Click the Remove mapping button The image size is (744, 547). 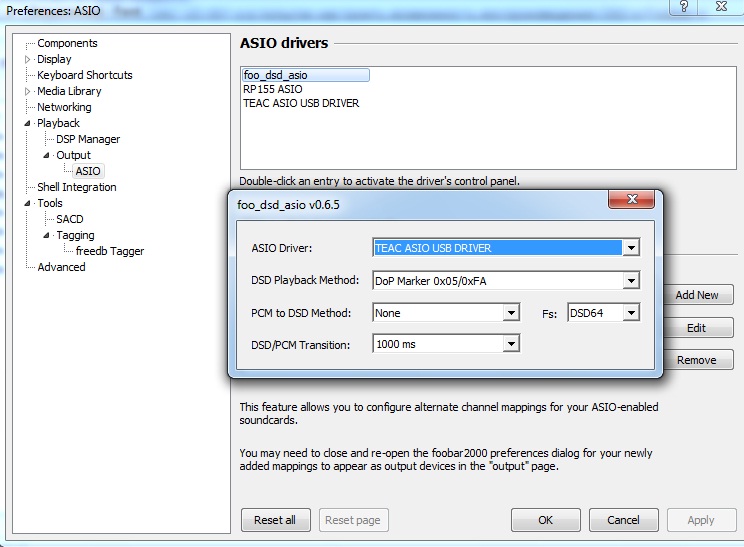[698, 360]
